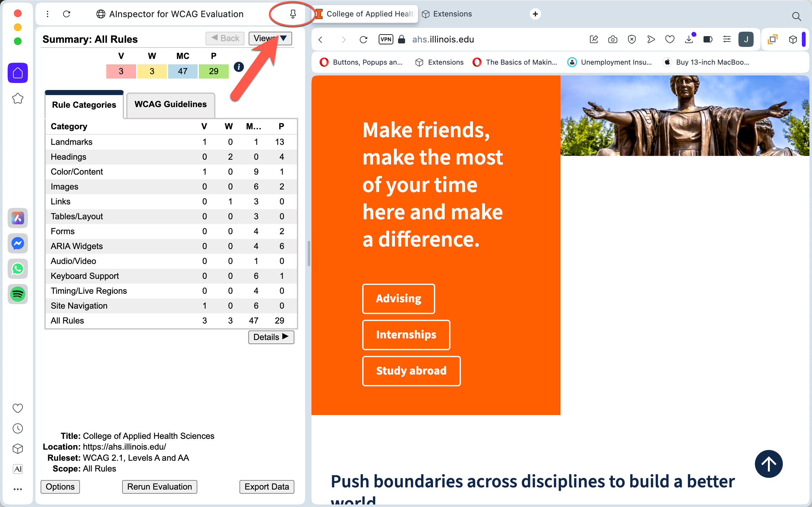Open WhatsApp from the sidebar
The width and height of the screenshot is (812, 507).
pyautogui.click(x=18, y=269)
